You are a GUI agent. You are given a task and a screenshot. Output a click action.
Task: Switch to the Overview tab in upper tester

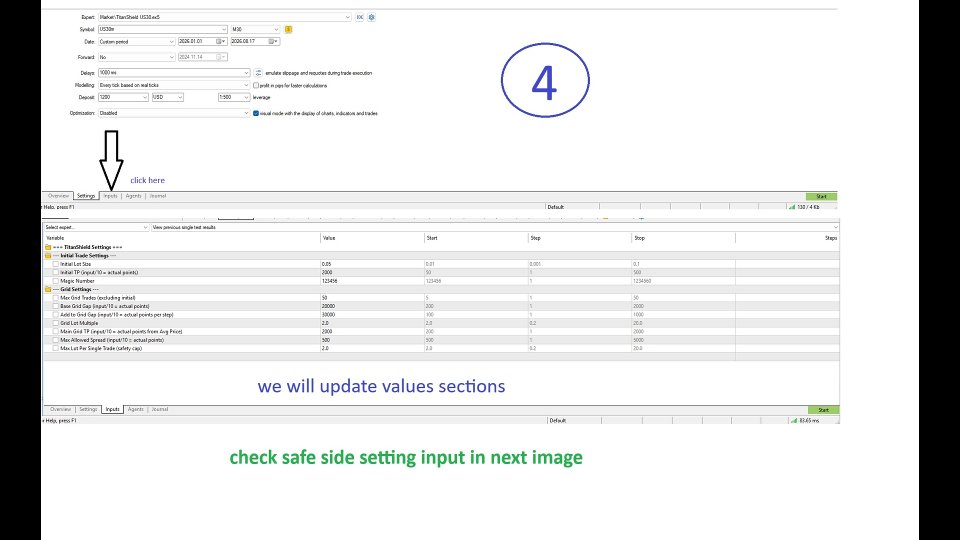[x=59, y=196]
